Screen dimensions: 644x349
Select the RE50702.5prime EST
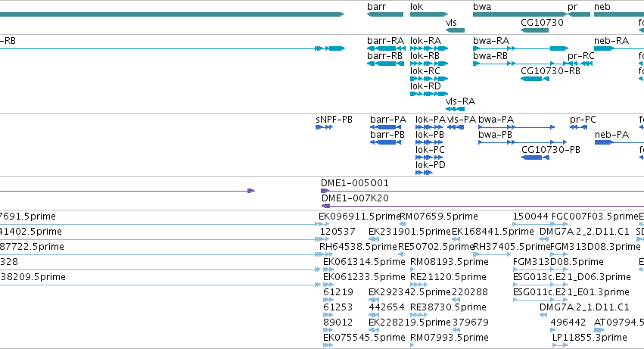(x=401, y=254)
